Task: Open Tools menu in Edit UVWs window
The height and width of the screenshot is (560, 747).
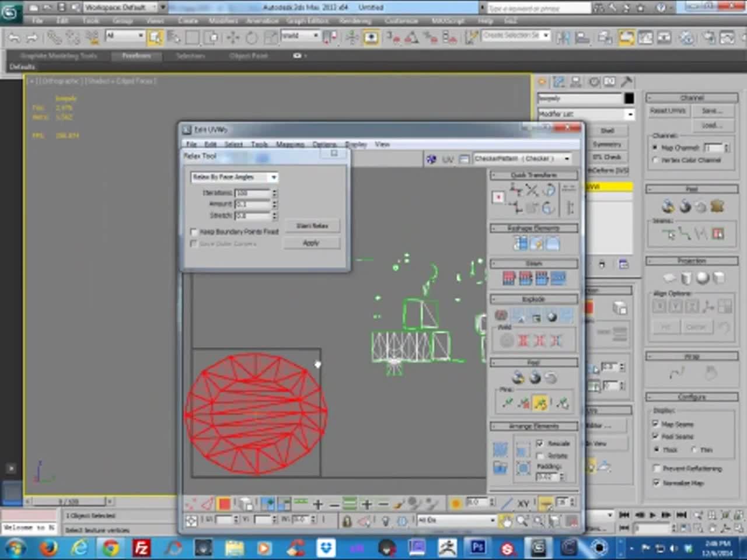Action: tap(259, 144)
